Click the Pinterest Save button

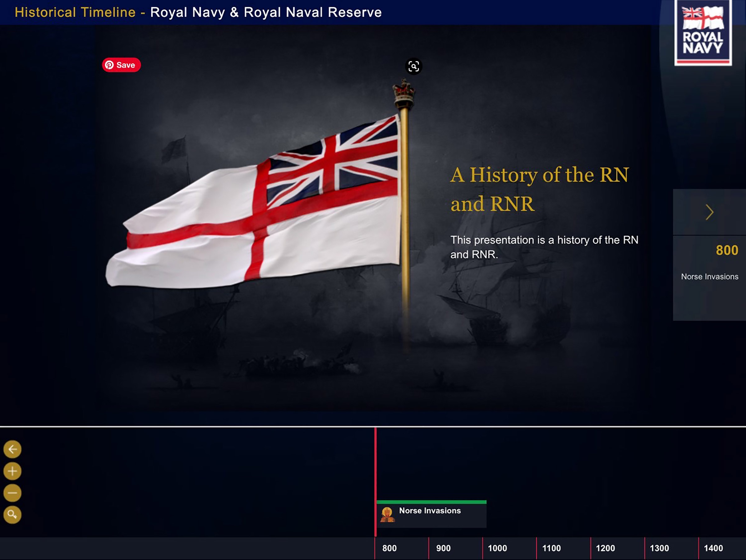click(122, 65)
